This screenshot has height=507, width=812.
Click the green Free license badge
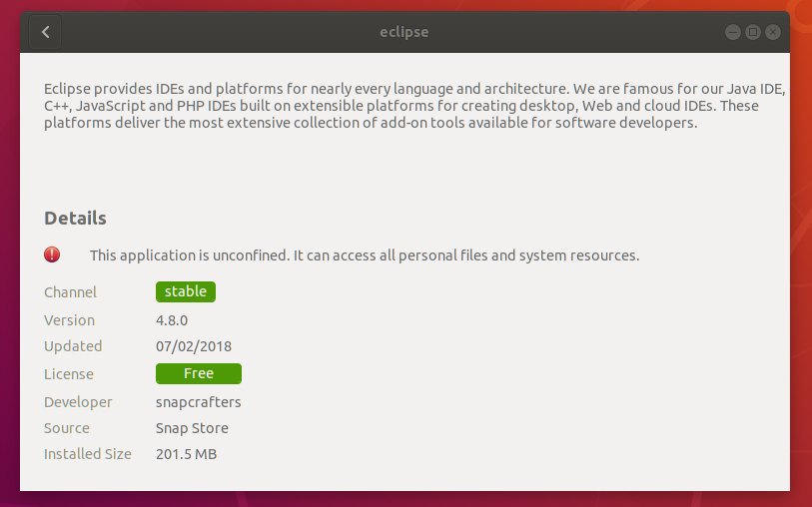coord(199,373)
